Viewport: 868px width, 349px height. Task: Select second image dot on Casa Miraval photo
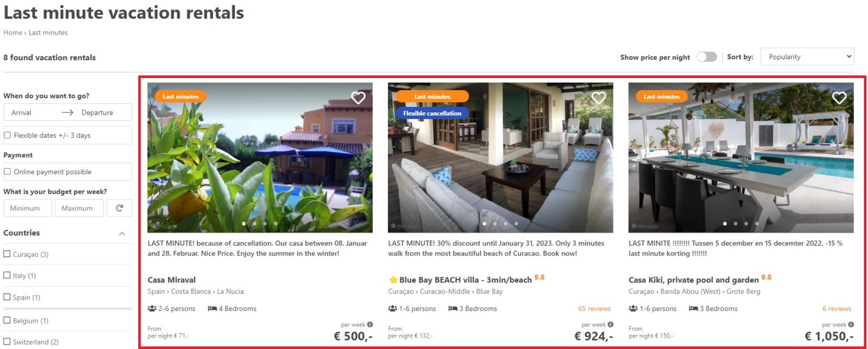click(x=254, y=224)
